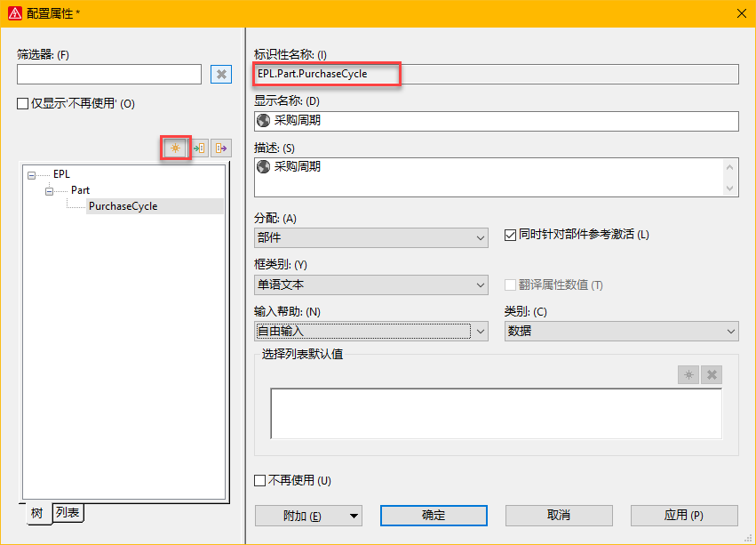Viewport: 756px width, 545px height.
Task: Click into the 筛选器 filter field
Action: pos(109,75)
